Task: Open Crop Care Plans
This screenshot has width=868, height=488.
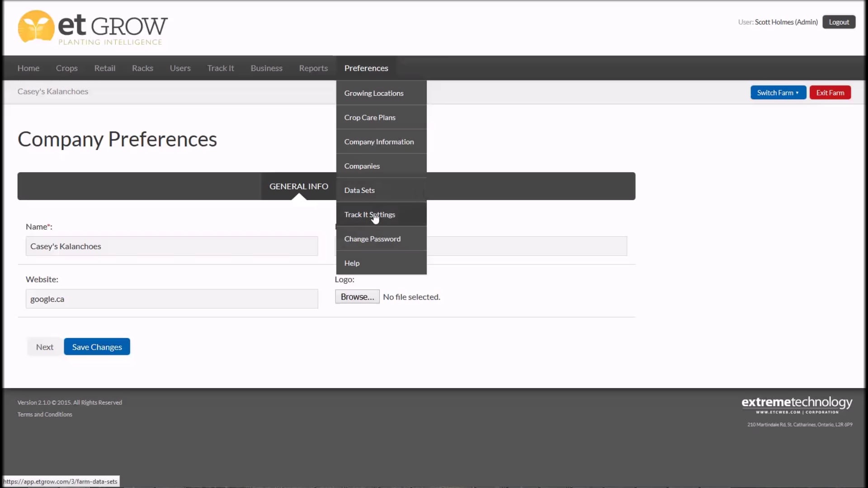Action: (370, 117)
